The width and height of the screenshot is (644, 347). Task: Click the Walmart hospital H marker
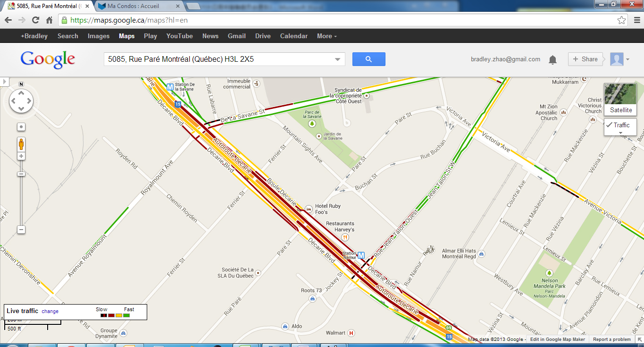[351, 333]
